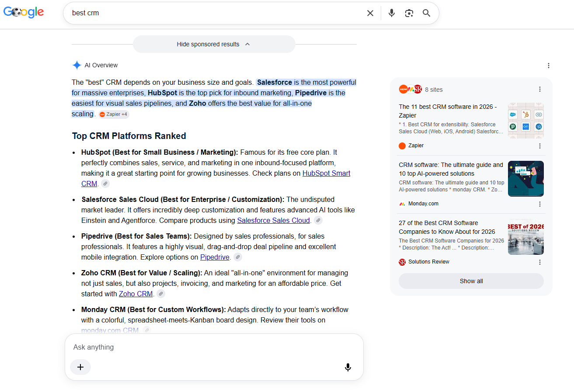
Task: Click the '8 sites' label
Action: click(434, 90)
